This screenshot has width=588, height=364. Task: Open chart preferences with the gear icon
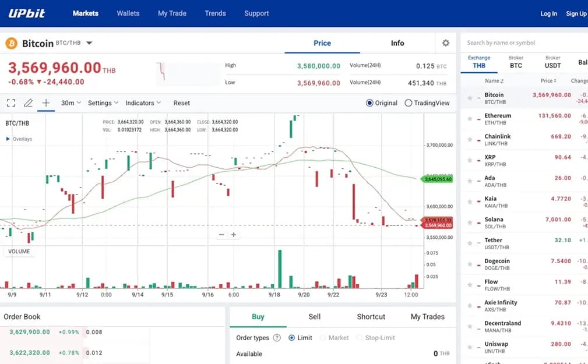[x=446, y=43]
